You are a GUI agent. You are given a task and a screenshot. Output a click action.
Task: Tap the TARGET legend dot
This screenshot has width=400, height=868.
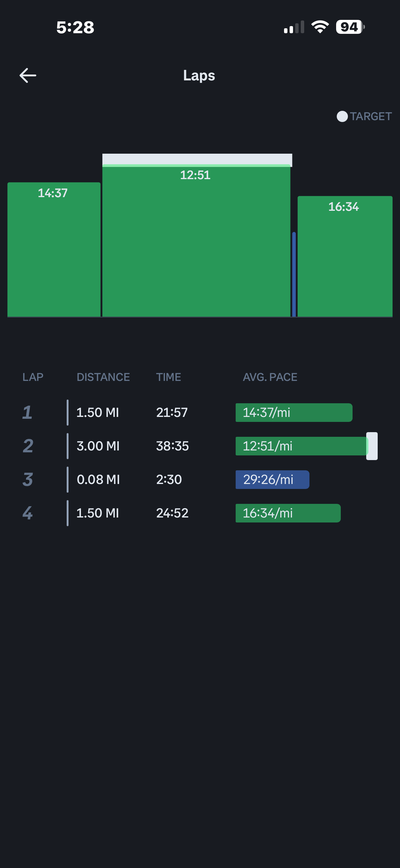(342, 117)
